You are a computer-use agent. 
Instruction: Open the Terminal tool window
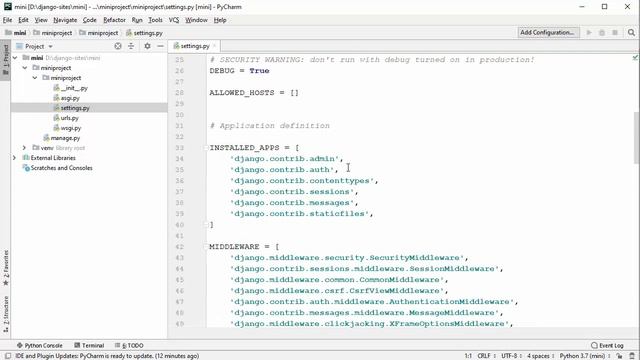pos(89,346)
